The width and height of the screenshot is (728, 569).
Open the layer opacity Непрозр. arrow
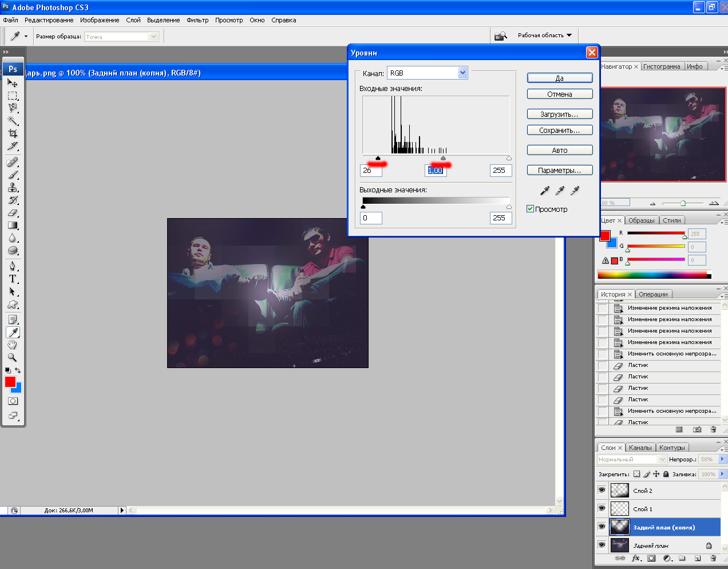[722, 459]
